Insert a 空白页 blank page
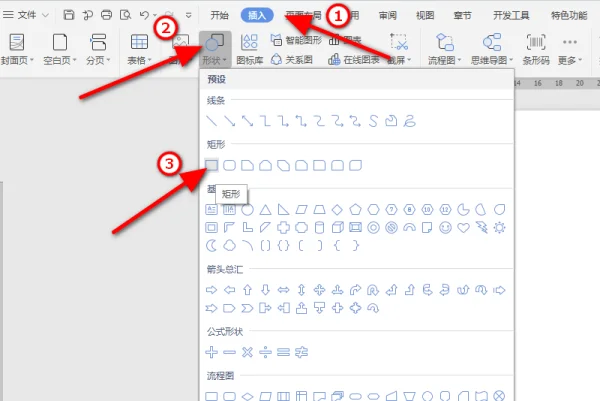The image size is (600, 401). point(60,49)
